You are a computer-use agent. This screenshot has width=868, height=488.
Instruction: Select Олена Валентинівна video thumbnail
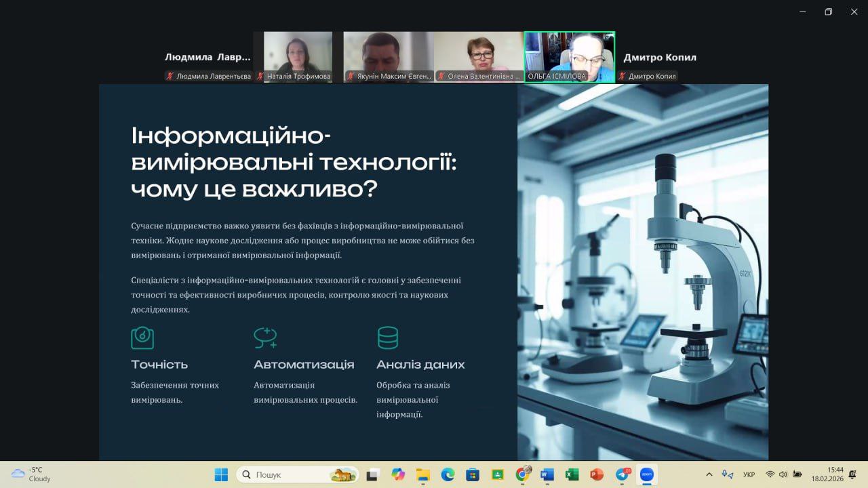click(479, 57)
